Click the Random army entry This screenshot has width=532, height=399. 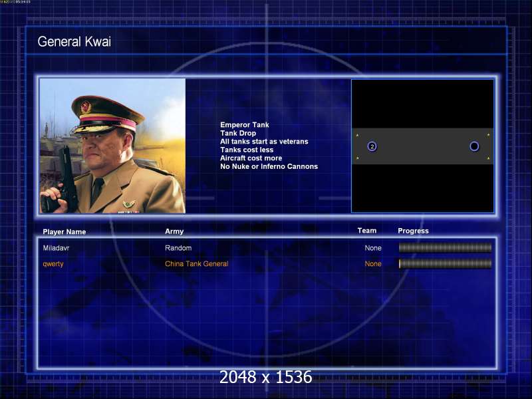click(x=178, y=248)
